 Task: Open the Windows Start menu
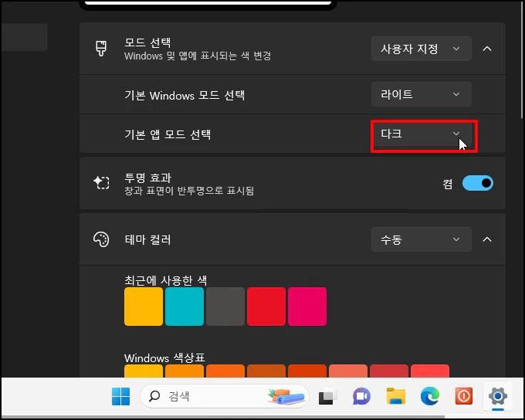pos(120,396)
